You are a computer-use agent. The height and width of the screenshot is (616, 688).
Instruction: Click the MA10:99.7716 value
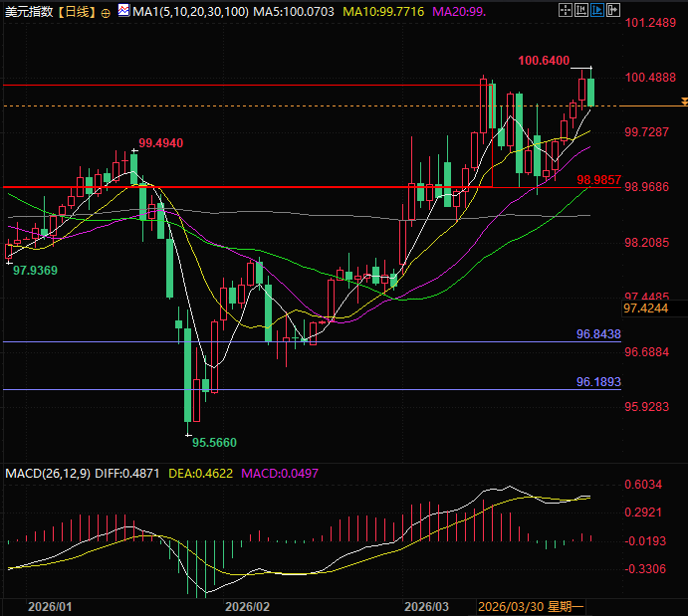tap(383, 12)
